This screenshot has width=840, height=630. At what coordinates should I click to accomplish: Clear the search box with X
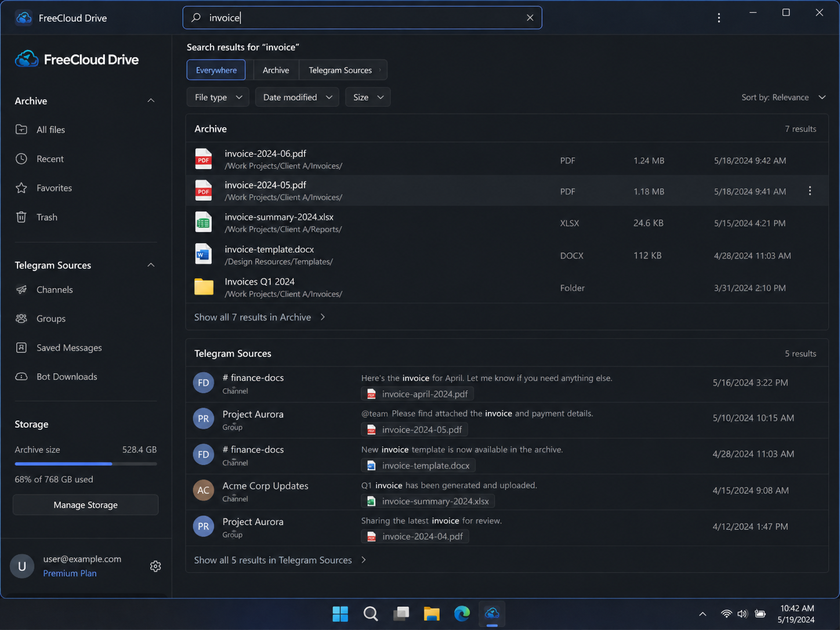pyautogui.click(x=530, y=17)
